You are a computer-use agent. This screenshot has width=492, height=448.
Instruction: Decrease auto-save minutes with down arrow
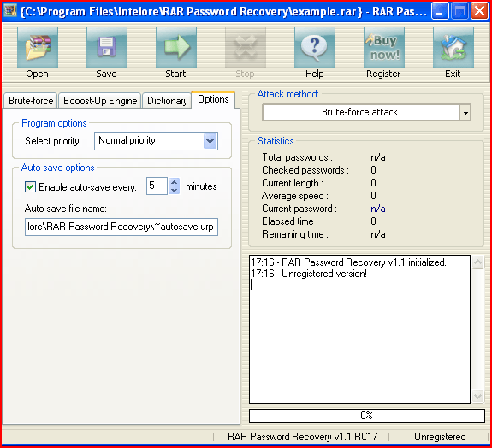175,190
